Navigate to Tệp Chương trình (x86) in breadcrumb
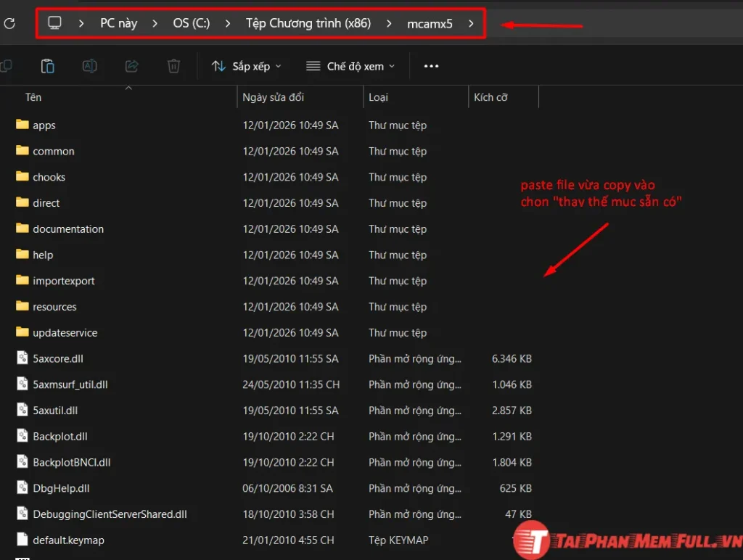 tap(308, 22)
